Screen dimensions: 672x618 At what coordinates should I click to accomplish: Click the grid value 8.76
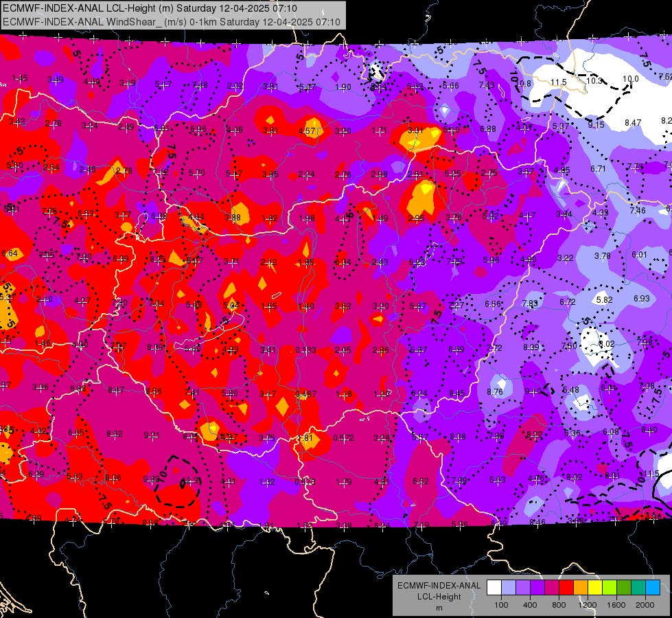[x=495, y=391]
